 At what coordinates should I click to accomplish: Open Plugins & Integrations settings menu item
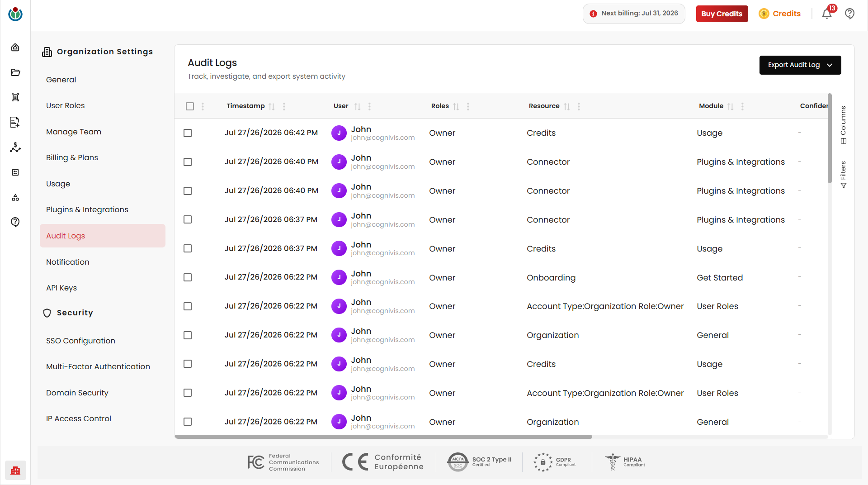(87, 209)
